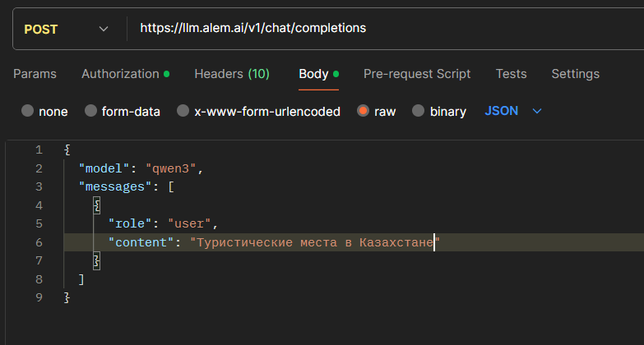This screenshot has height=345, width=644.
Task: Select the raw body radio button
Action: click(363, 111)
